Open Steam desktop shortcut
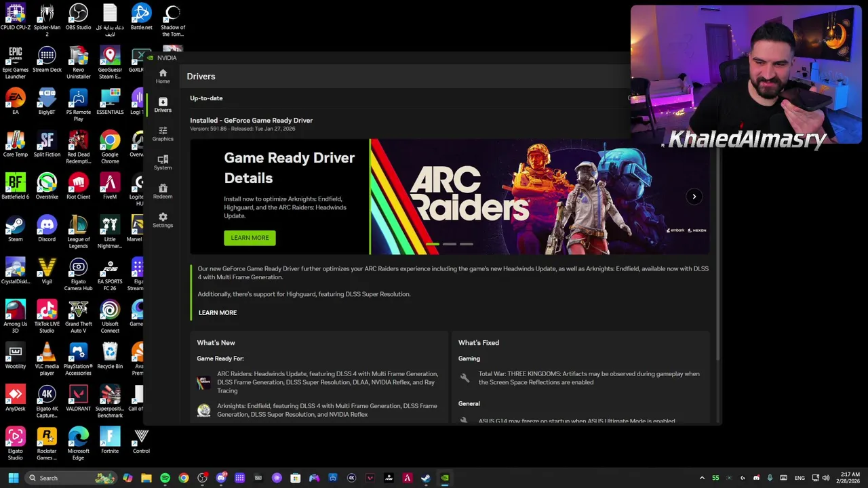Image resolution: width=868 pixels, height=488 pixels. (15, 229)
